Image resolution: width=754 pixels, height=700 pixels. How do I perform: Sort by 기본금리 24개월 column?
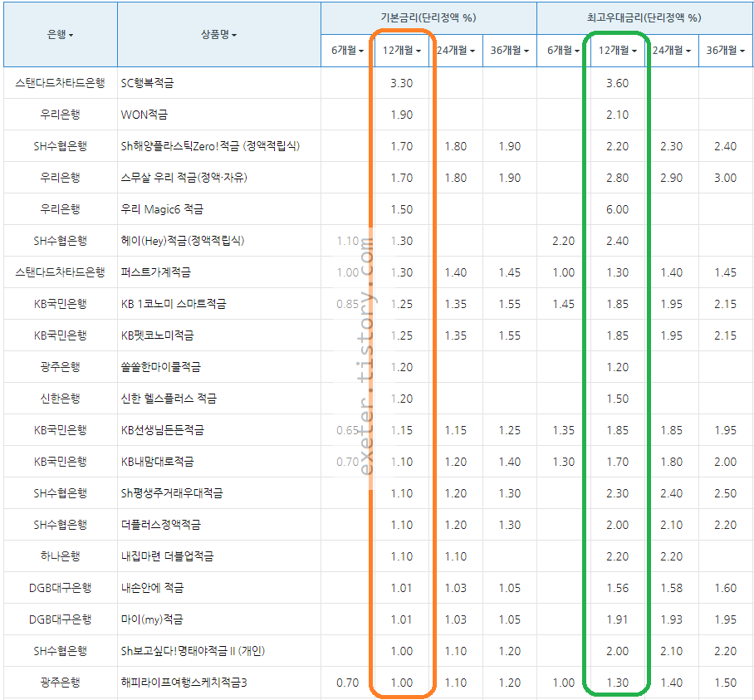click(x=455, y=50)
